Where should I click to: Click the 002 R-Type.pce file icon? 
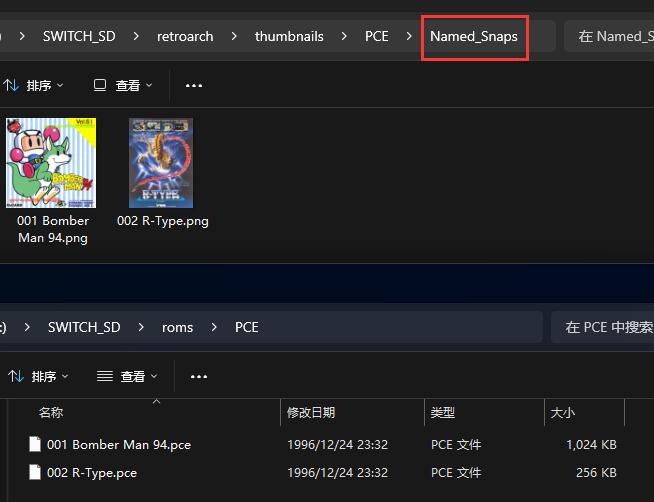click(x=35, y=472)
